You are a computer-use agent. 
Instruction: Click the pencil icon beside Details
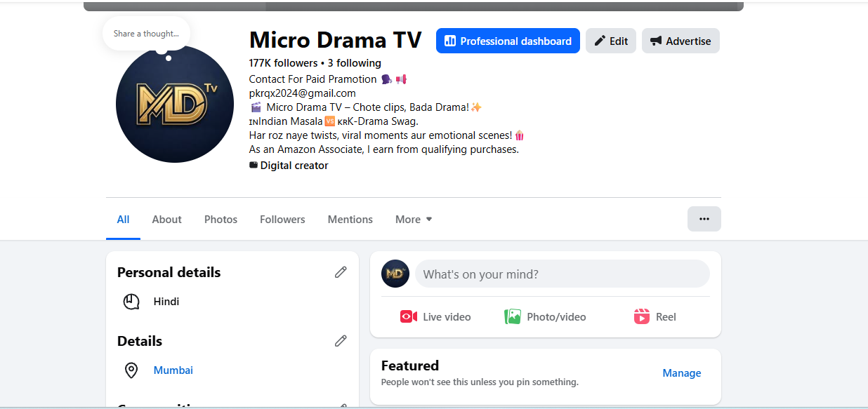tap(341, 341)
